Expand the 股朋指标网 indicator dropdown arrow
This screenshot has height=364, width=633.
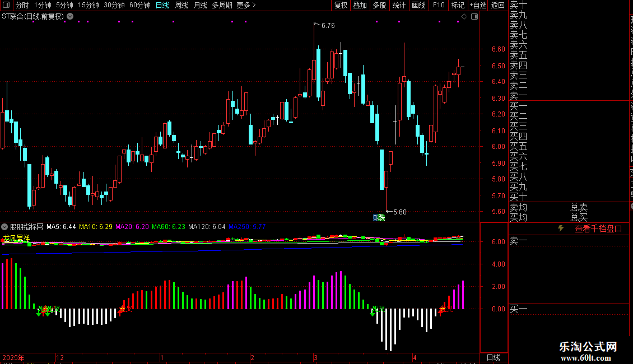coord(4,227)
